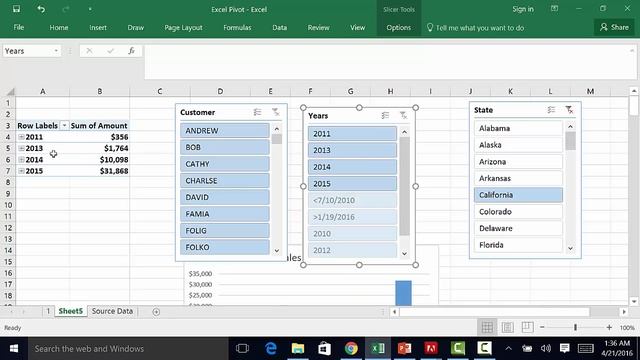Zoom out with the minus button
640x360 pixels.
click(x=542, y=327)
